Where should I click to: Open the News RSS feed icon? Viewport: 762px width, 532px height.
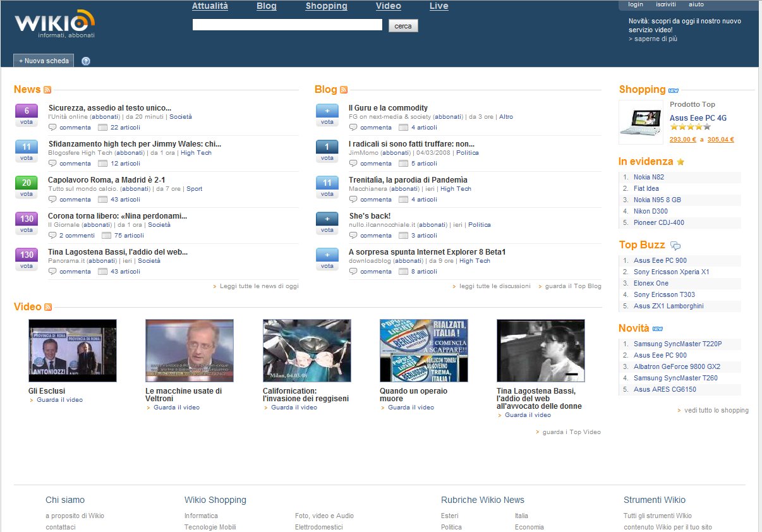(47, 90)
